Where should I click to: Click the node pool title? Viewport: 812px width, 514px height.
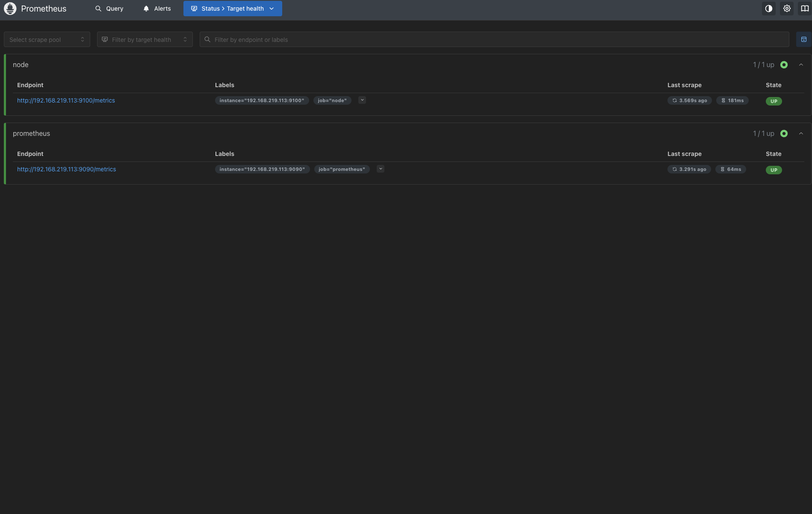[x=21, y=65]
